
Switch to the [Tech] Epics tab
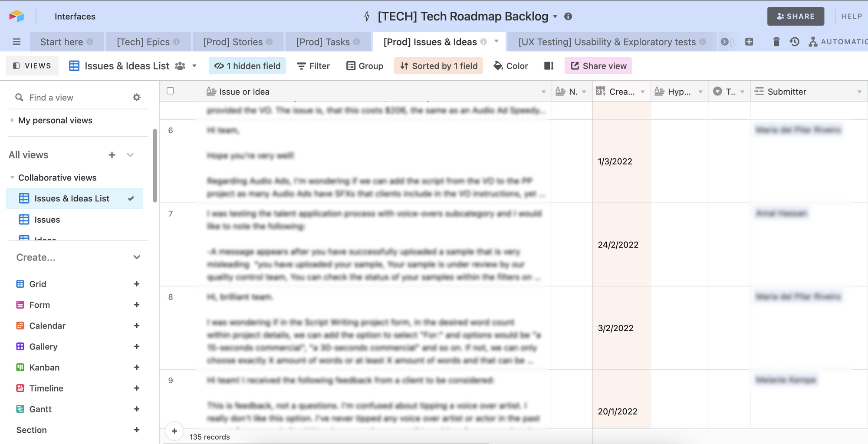click(148, 42)
